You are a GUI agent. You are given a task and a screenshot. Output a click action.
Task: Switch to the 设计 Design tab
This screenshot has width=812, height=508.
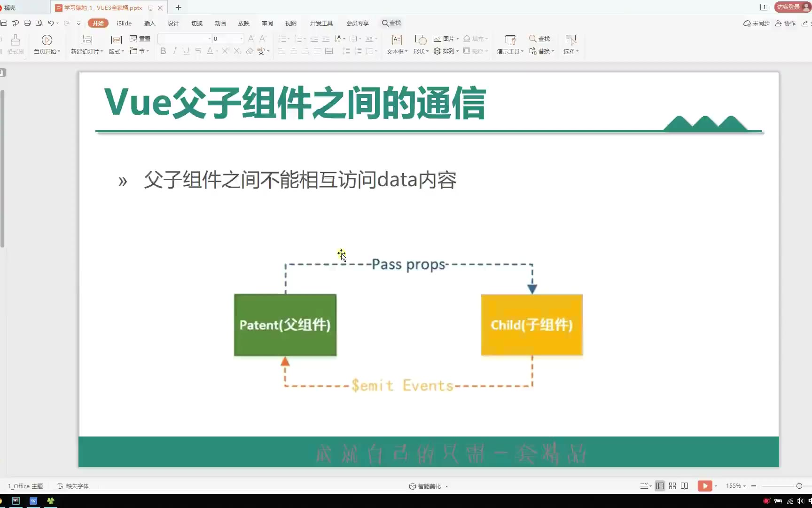coord(173,23)
